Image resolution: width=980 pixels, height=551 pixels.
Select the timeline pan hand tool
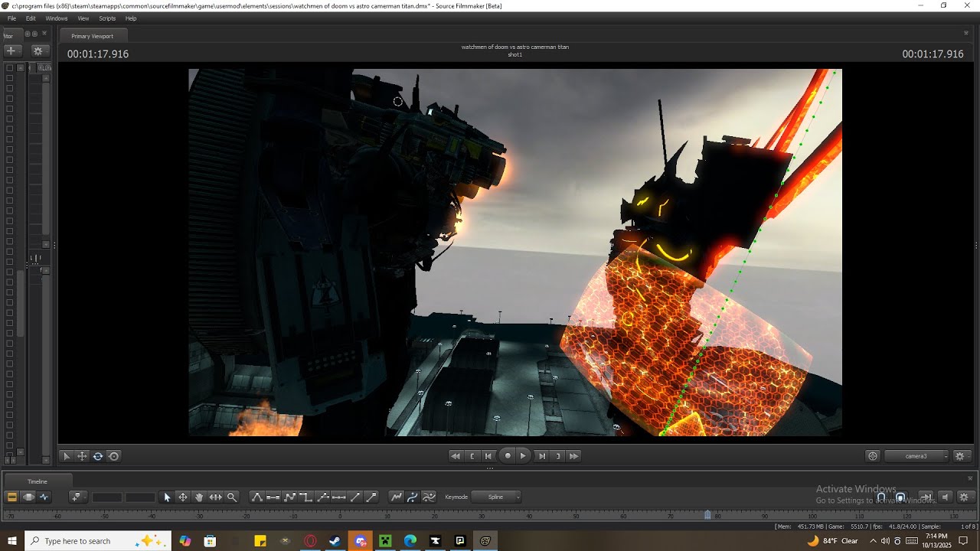click(199, 497)
